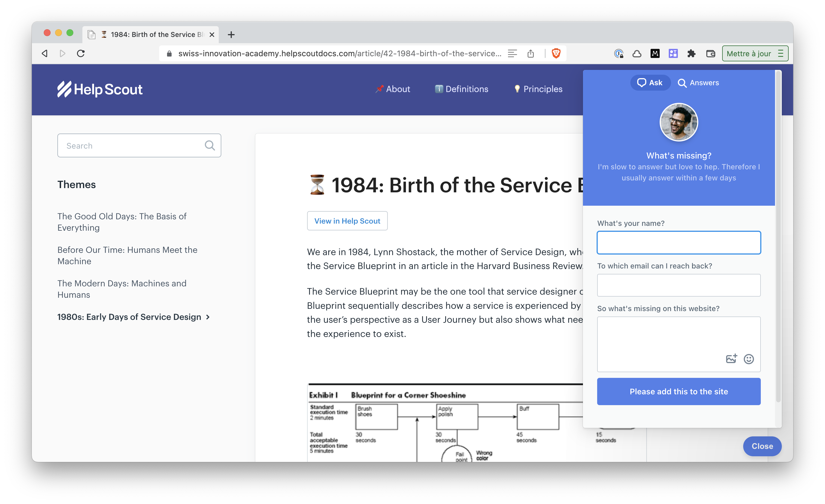Open reader mode icon in address bar
Image resolution: width=825 pixels, height=504 pixels.
point(512,54)
